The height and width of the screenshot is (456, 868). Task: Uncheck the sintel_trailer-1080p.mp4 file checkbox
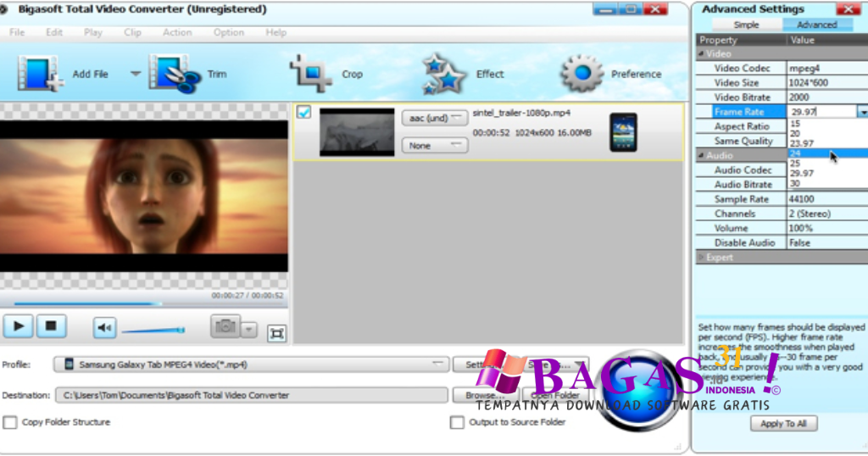coord(304,113)
